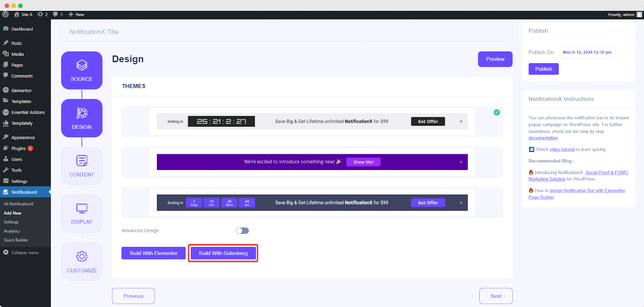Click Build With Gutenberg button

coord(223,253)
